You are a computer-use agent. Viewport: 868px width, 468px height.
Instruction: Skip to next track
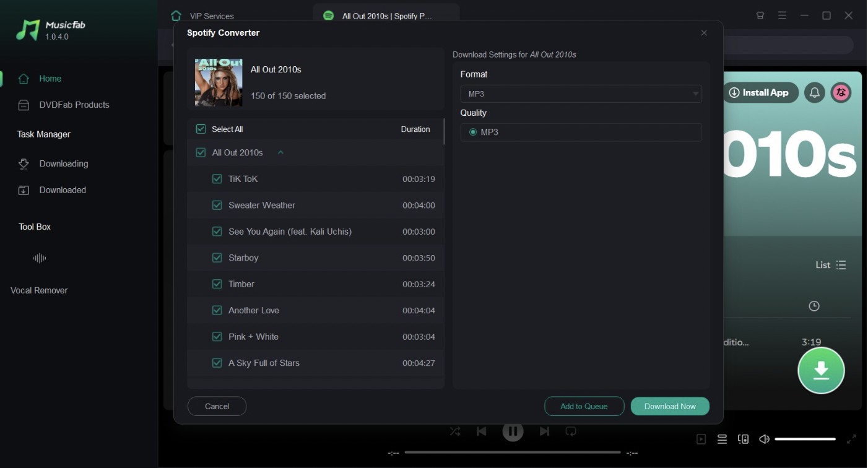pyautogui.click(x=544, y=431)
